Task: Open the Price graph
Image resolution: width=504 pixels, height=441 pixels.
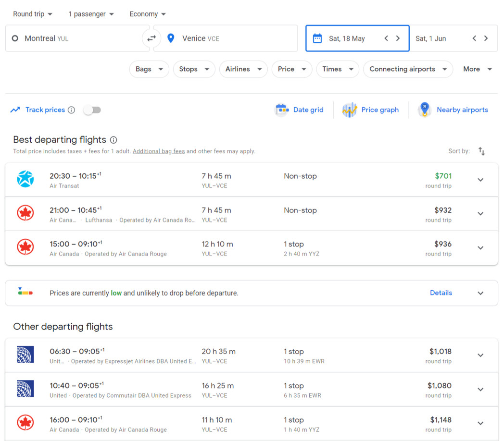Action: [x=370, y=110]
